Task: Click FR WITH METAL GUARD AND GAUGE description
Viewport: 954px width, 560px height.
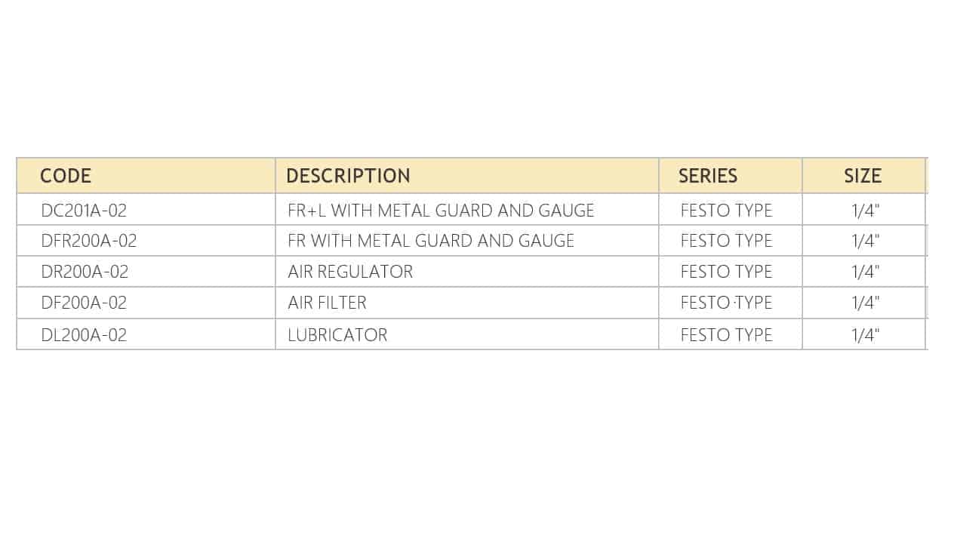Action: (x=431, y=241)
